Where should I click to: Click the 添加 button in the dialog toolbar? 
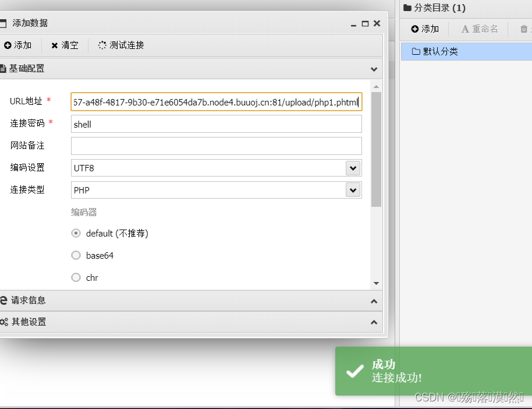pyautogui.click(x=17, y=45)
